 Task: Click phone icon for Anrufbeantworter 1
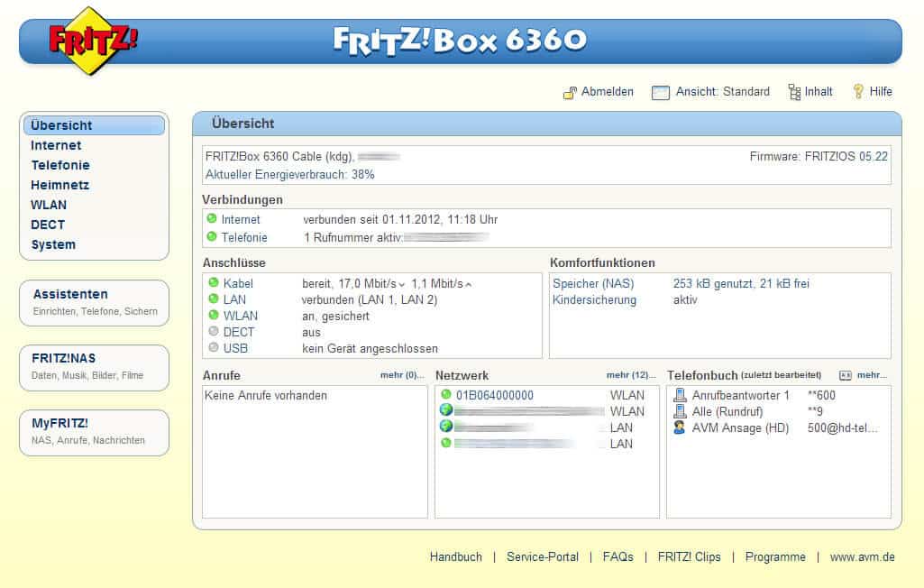[x=680, y=395]
